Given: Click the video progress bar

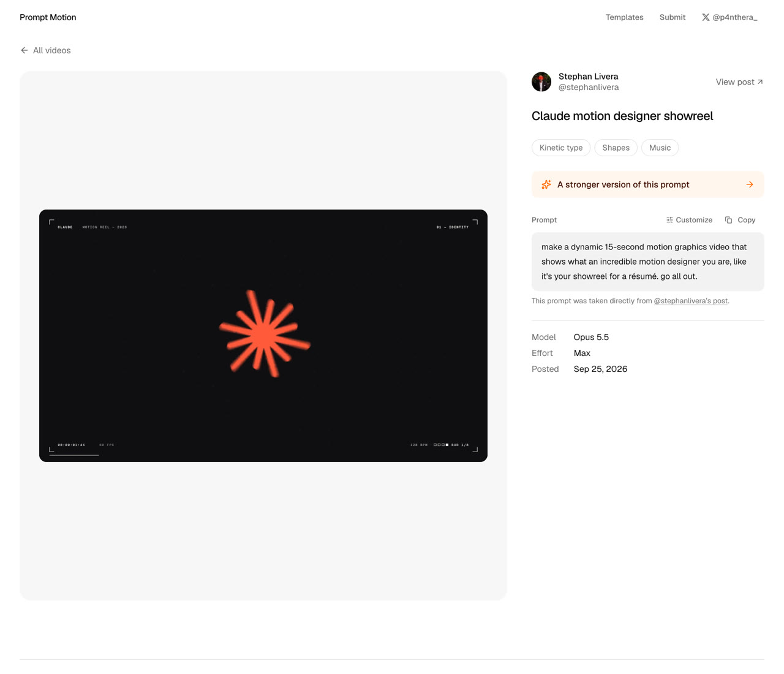Looking at the screenshot, I should [x=74, y=455].
